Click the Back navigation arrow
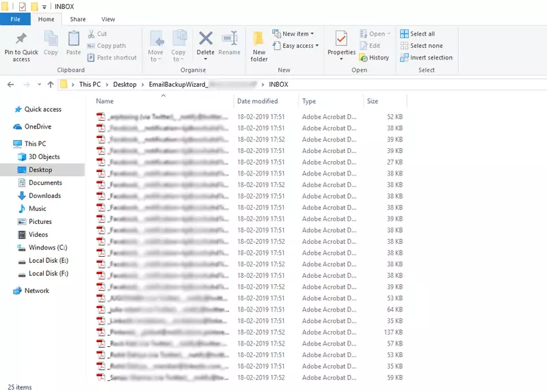The height and width of the screenshot is (392, 547). coord(11,84)
